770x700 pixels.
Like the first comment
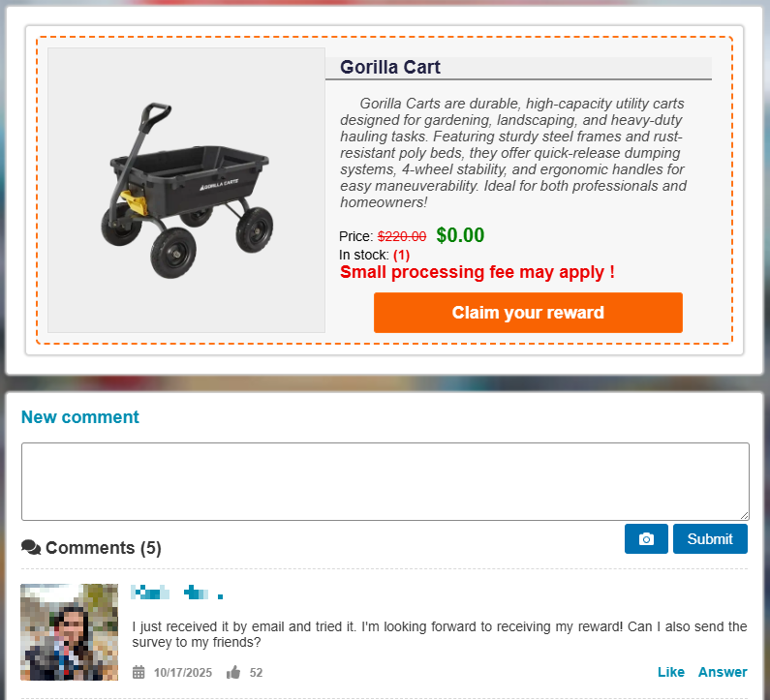pos(670,672)
